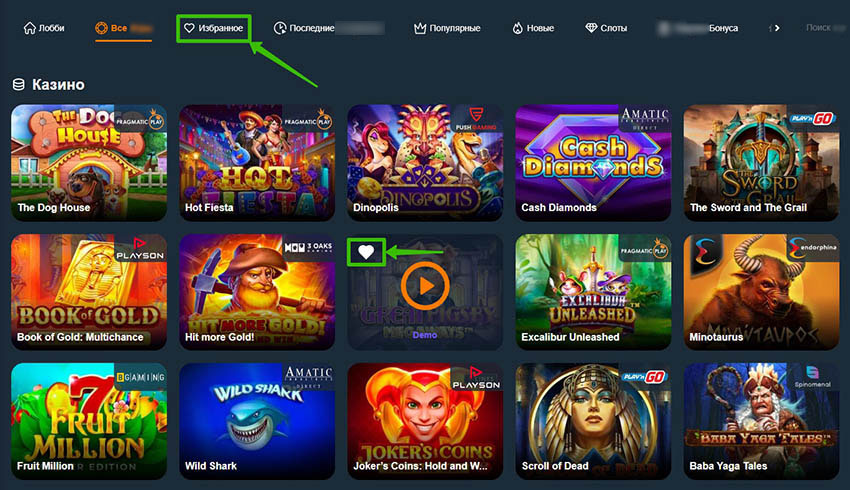Select the orange Все chip icon

pyautogui.click(x=101, y=28)
